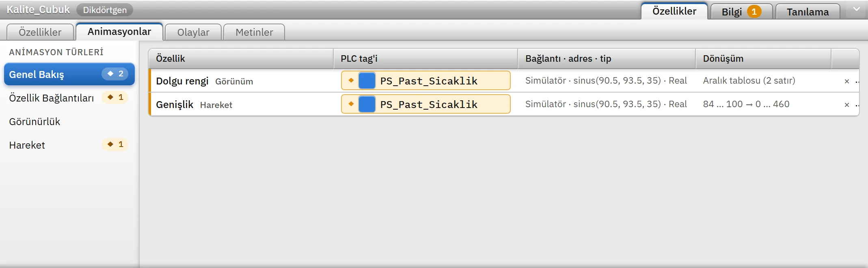Click the orange diamond in Genişlik tag field
The width and height of the screenshot is (868, 268).
coord(351,104)
